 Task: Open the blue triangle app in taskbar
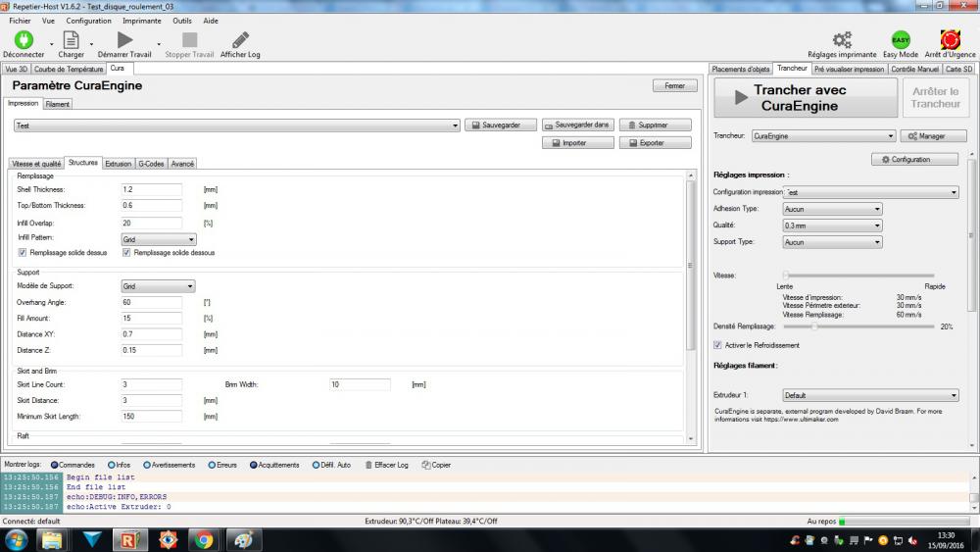pyautogui.click(x=92, y=539)
